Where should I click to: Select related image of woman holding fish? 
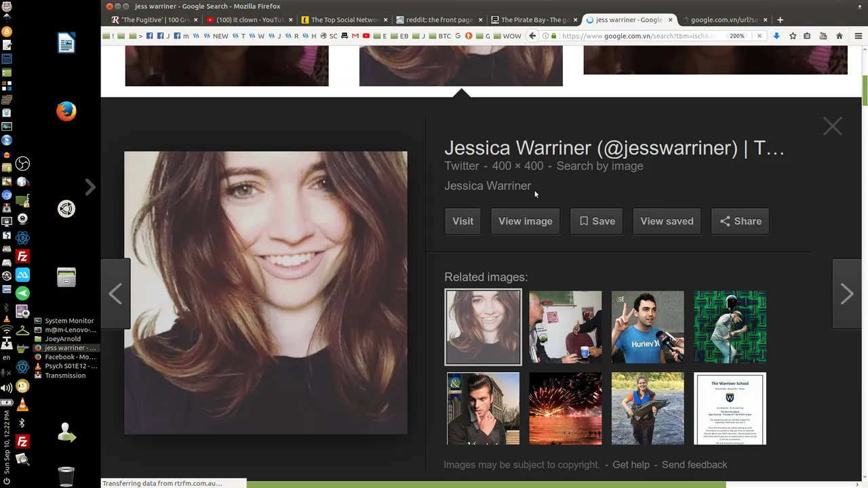point(648,408)
